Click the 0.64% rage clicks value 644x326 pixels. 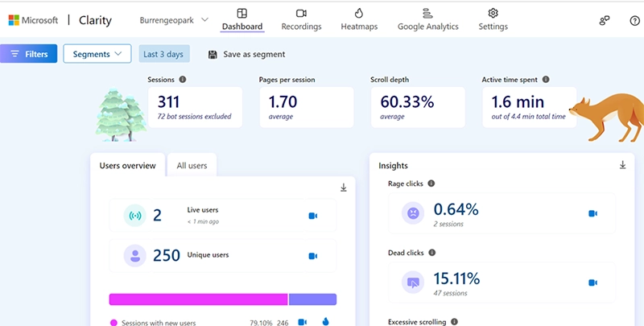pyautogui.click(x=456, y=209)
